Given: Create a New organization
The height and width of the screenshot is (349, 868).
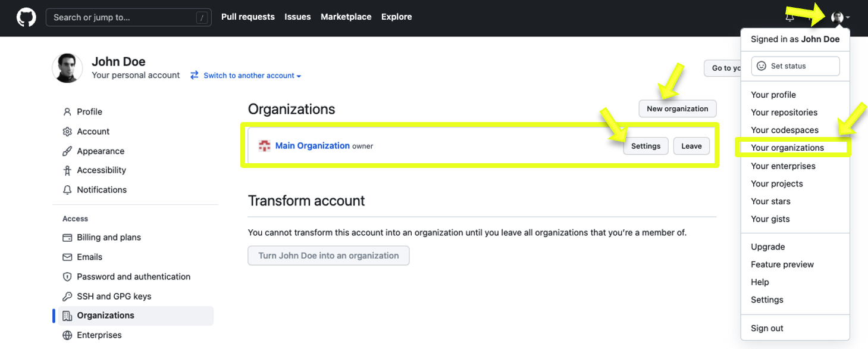Looking at the screenshot, I should 678,108.
